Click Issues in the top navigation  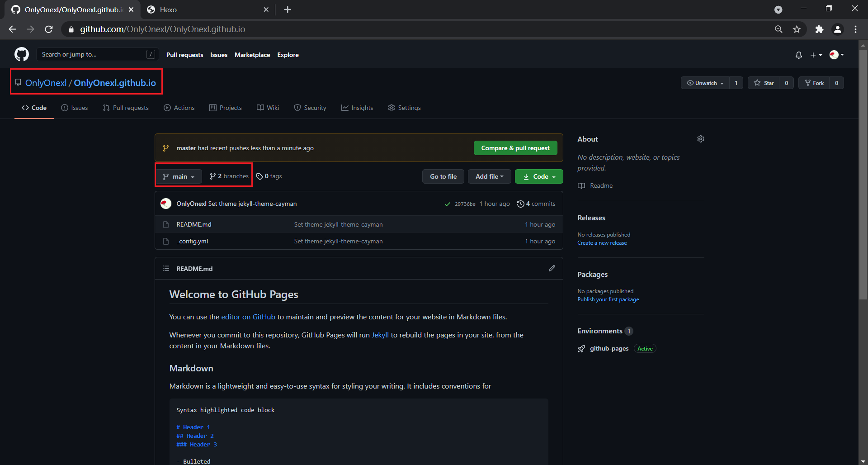(219, 55)
